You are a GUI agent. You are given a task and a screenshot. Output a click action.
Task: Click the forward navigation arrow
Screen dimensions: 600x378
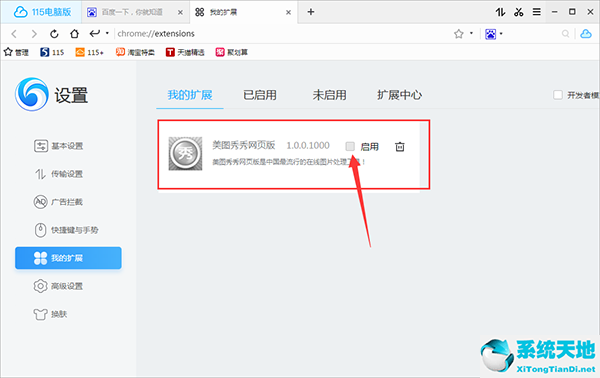pos(34,34)
